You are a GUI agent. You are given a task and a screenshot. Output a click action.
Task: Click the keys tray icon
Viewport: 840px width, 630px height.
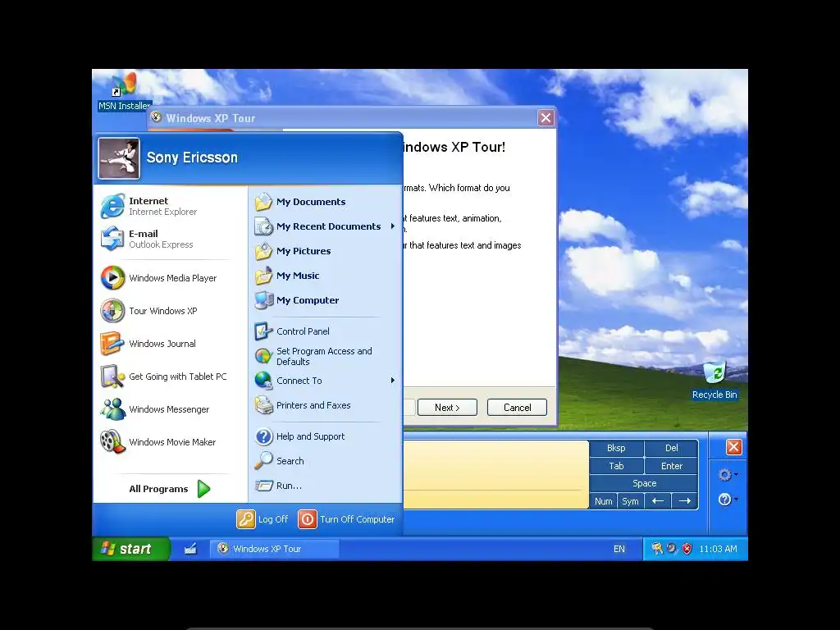(x=657, y=549)
